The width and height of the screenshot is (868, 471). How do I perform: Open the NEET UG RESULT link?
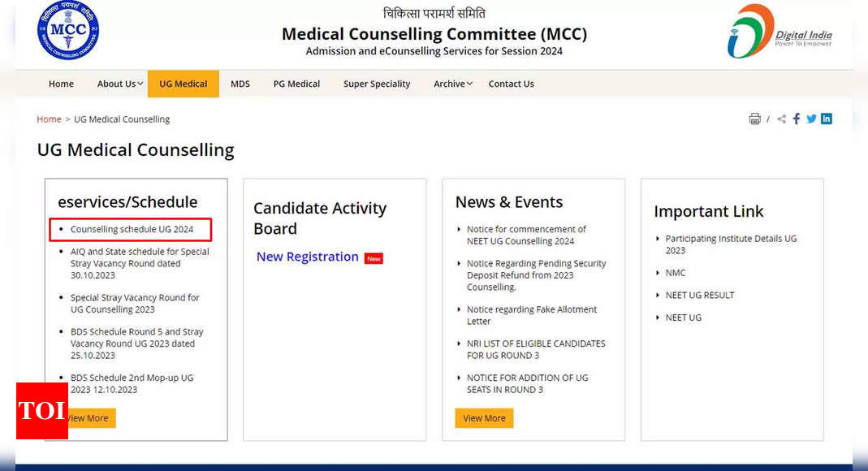coord(699,295)
